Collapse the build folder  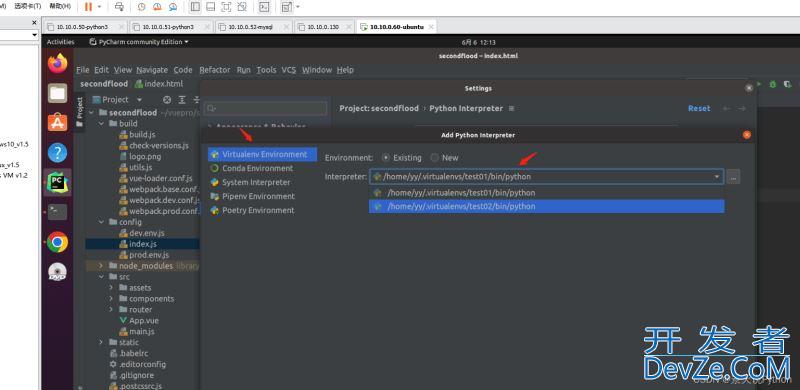tap(101, 124)
